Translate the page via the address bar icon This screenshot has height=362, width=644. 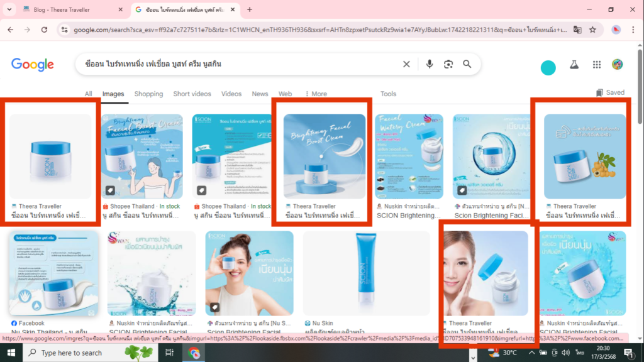click(579, 29)
